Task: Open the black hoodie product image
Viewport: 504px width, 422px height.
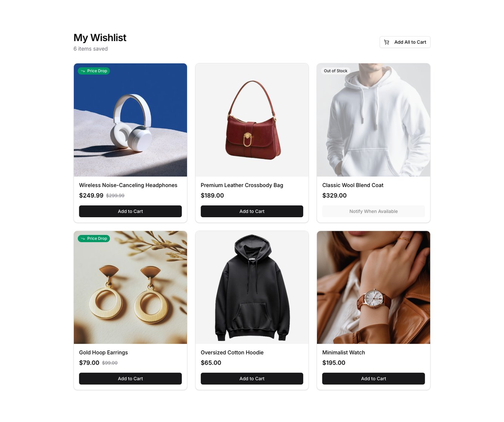Action: tap(252, 287)
